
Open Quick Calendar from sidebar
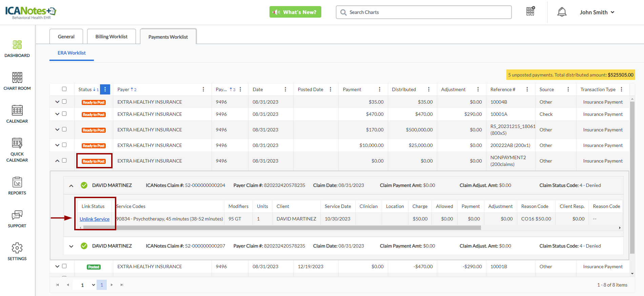[17, 143]
